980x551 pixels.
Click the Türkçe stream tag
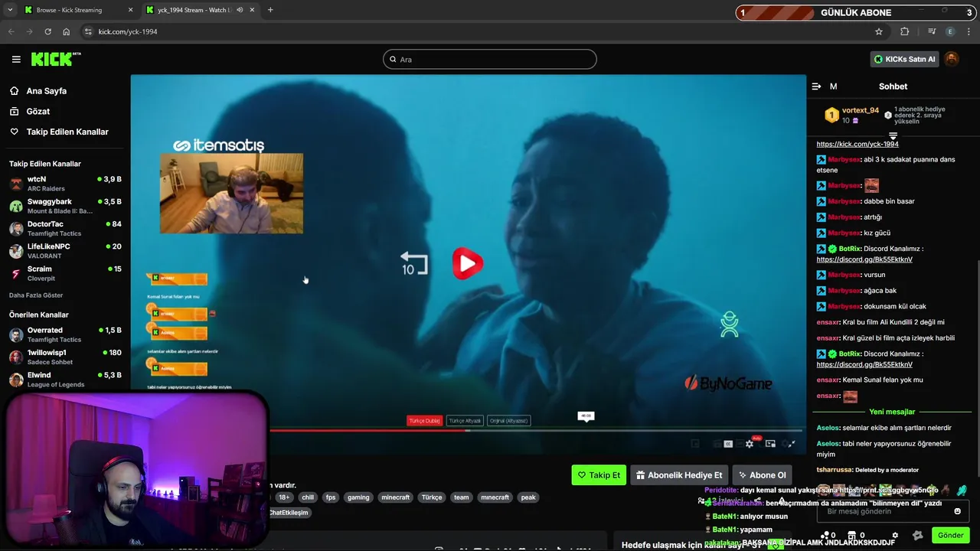pos(432,497)
